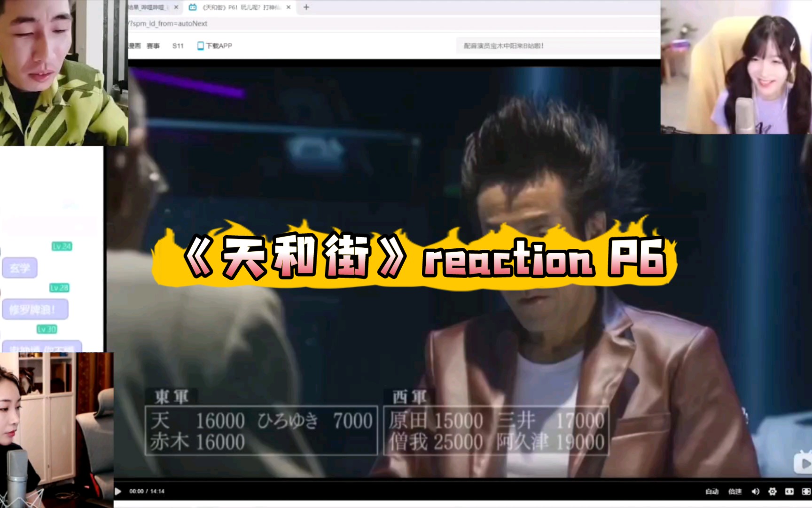Click the Bilibili search box
Viewport: 812px width, 508px height.
(x=558, y=46)
